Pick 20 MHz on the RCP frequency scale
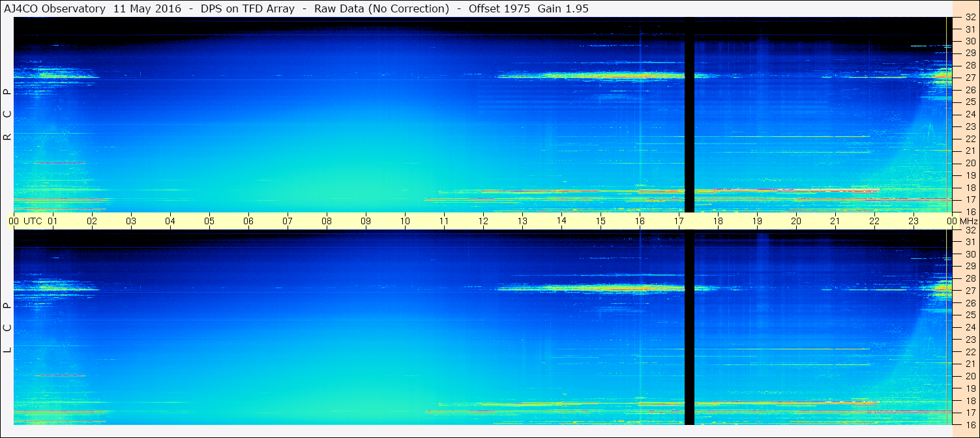Viewport: 980px width, 438px height. [x=970, y=163]
